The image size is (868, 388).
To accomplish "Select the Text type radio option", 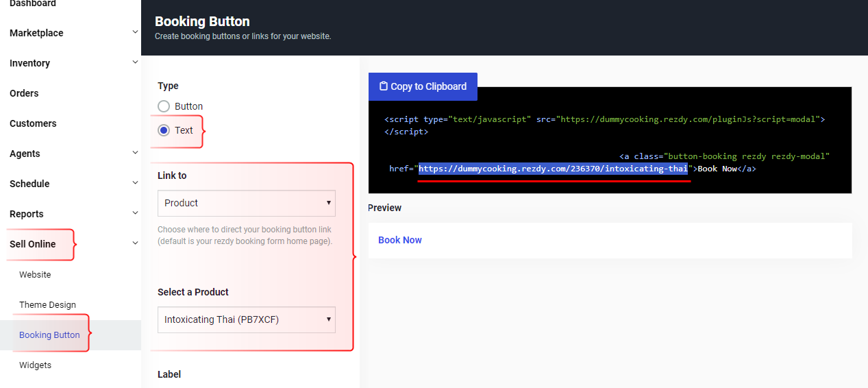I will tap(164, 130).
